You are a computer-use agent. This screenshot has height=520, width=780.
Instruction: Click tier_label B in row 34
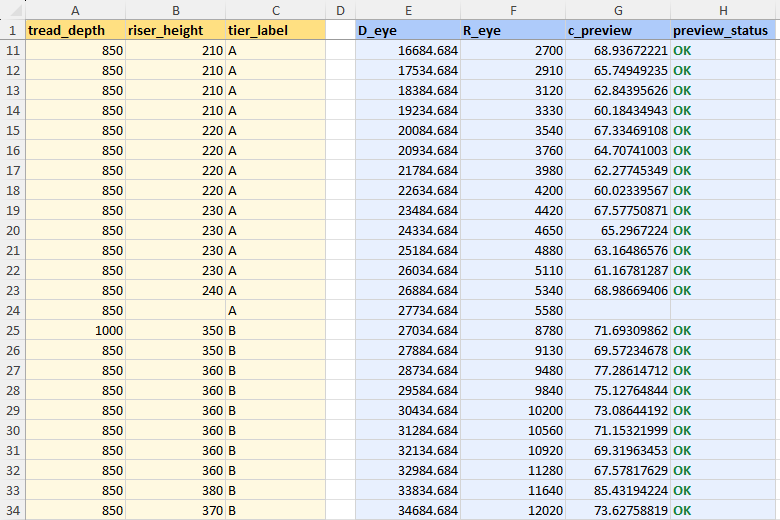point(276,511)
